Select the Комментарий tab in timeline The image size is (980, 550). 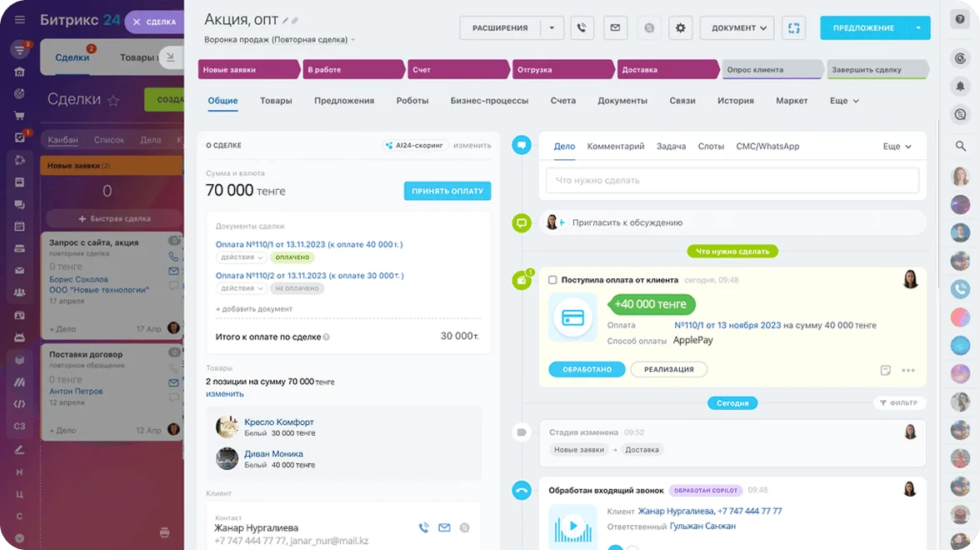616,147
